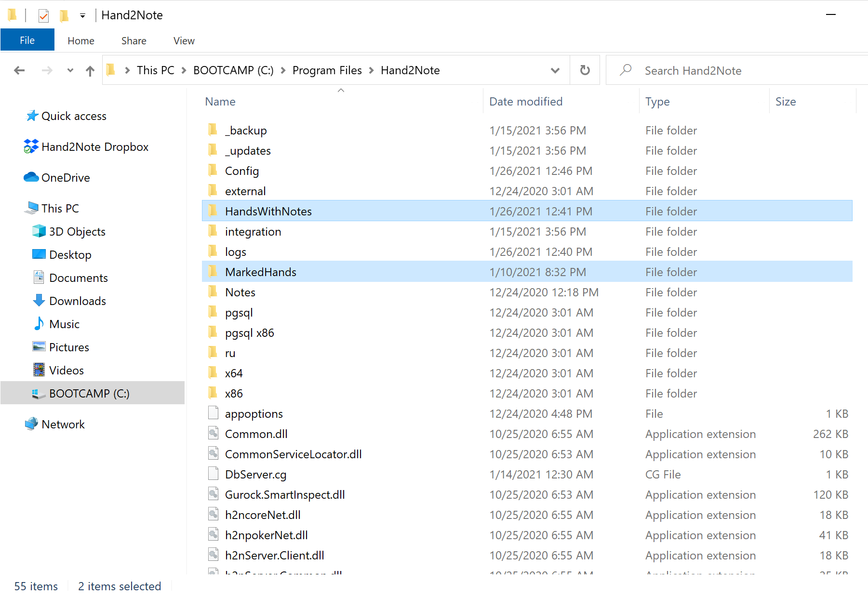
Task: Sort by the Type column header
Action: coord(657,102)
